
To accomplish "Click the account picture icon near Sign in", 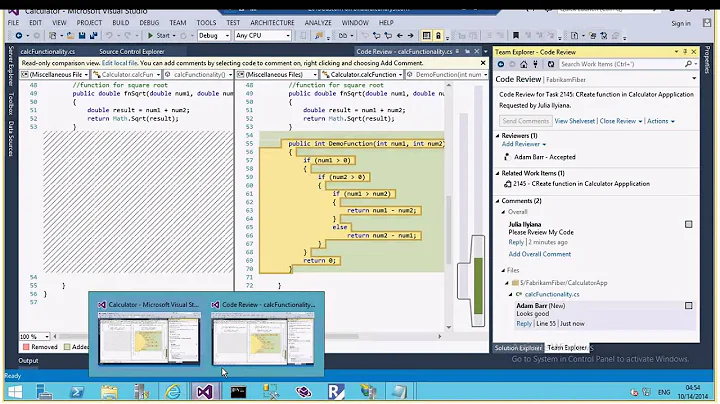I will tap(707, 23).
